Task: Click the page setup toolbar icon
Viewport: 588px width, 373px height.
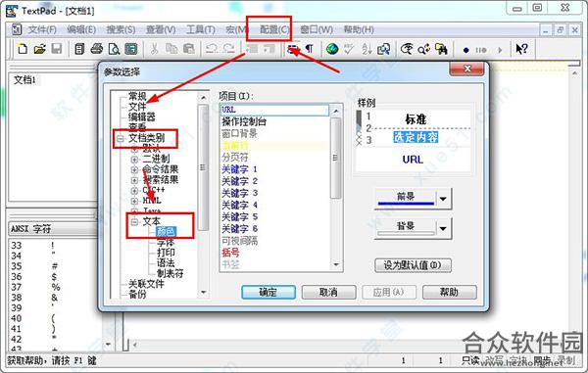Action: click(131, 49)
